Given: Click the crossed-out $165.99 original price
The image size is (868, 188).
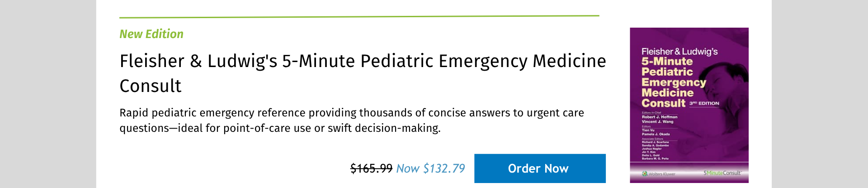Looking at the screenshot, I should [x=371, y=169].
